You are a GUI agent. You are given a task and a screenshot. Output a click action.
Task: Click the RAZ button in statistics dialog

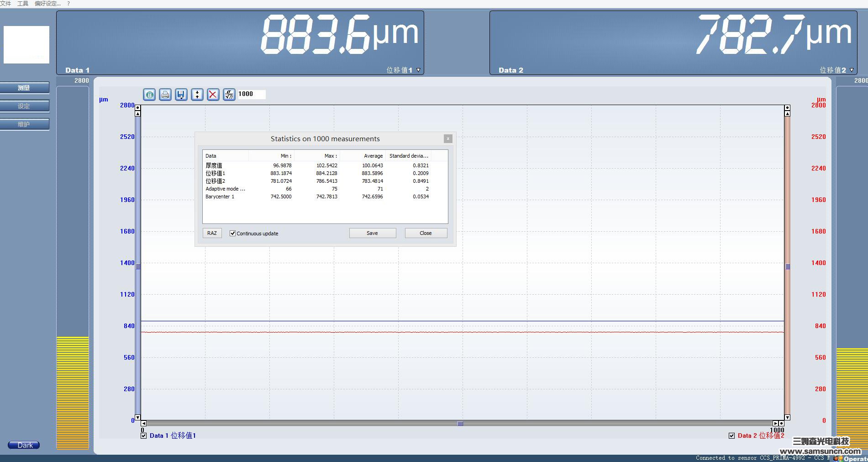pyautogui.click(x=212, y=233)
